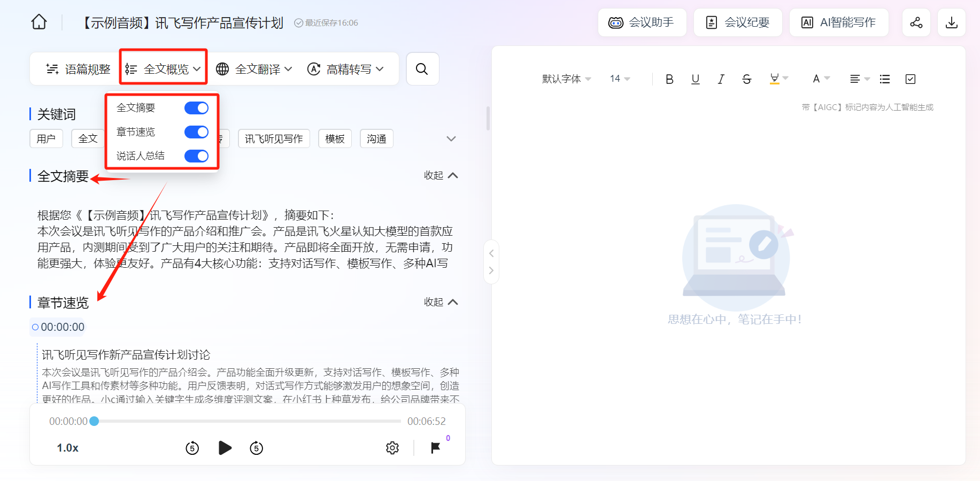Click the document title text
Viewport: 980px width, 481px height.
182,22
